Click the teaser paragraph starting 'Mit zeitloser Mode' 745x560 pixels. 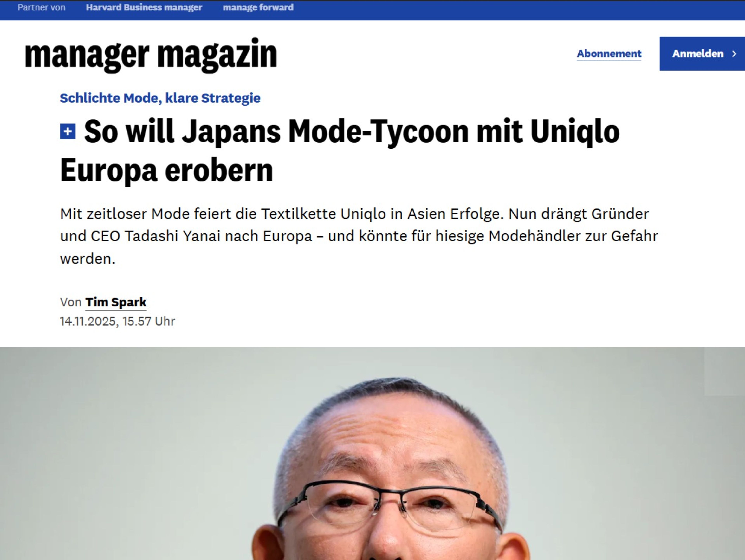[359, 236]
